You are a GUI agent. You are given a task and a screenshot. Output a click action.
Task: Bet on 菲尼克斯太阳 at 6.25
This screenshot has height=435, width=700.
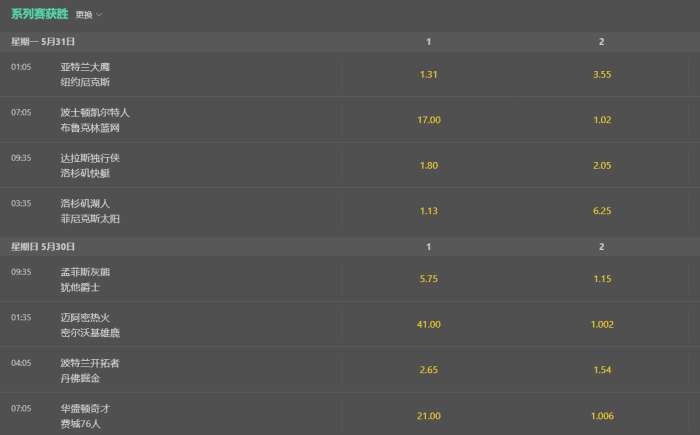click(602, 211)
